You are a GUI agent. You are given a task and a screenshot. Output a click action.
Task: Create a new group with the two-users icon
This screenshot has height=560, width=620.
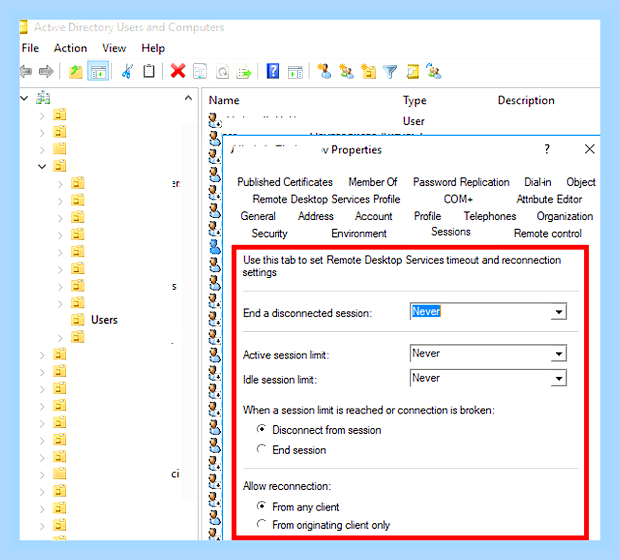[346, 71]
